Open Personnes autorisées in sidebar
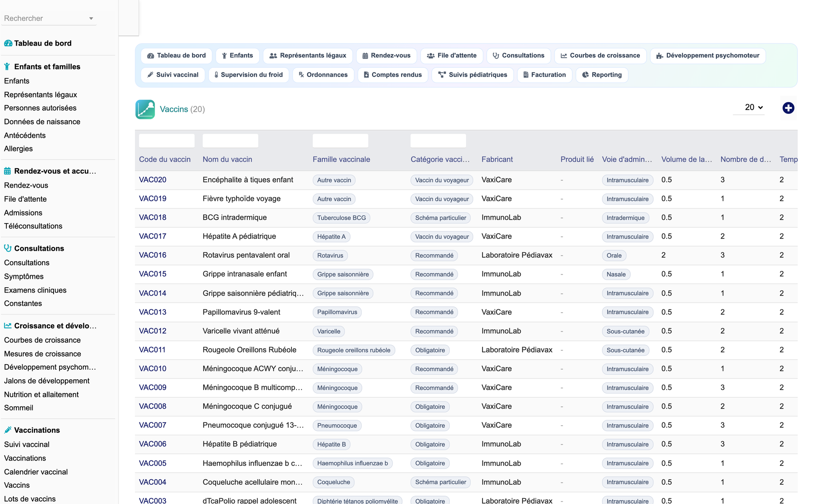815x504 pixels. [x=40, y=108]
